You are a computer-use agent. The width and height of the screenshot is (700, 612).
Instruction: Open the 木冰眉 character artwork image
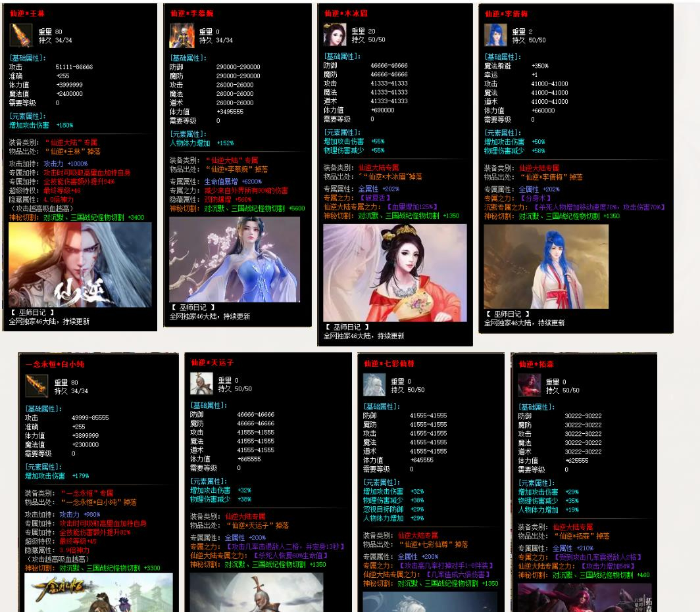[395, 272]
